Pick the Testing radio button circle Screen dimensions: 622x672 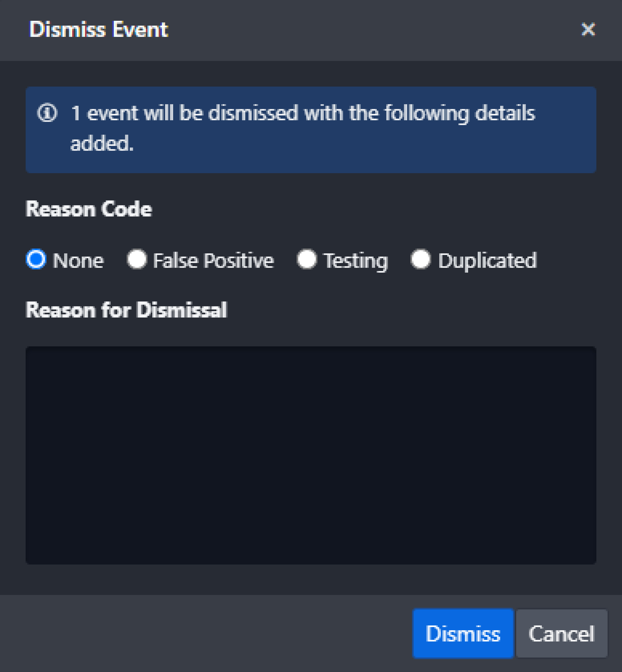(x=307, y=259)
